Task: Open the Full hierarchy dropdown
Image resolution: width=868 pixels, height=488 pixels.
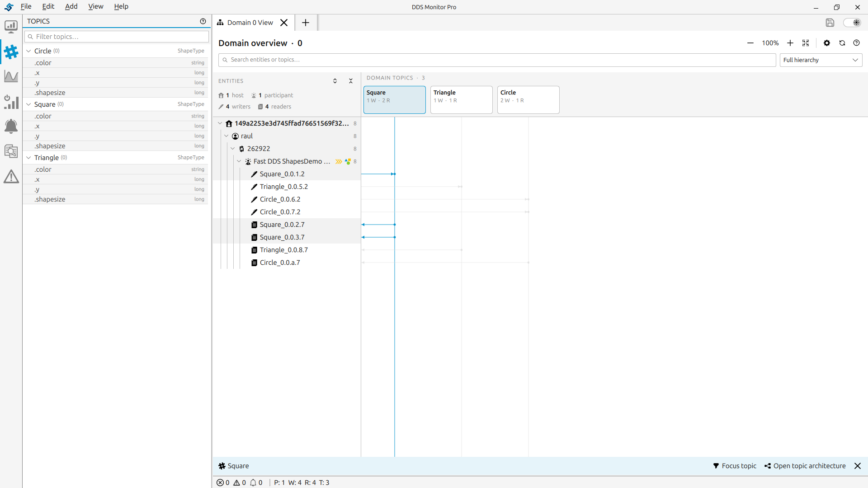Action: coord(821,60)
